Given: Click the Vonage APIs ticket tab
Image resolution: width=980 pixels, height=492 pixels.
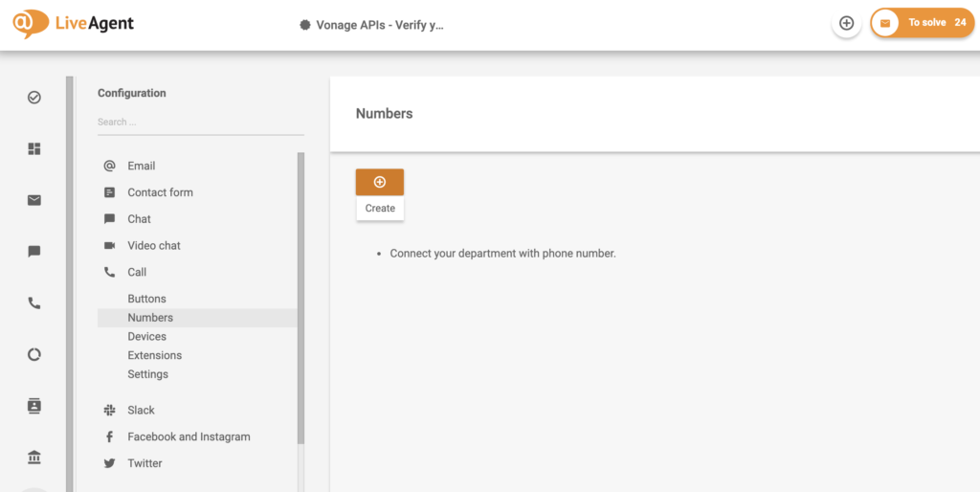Looking at the screenshot, I should 371,25.
